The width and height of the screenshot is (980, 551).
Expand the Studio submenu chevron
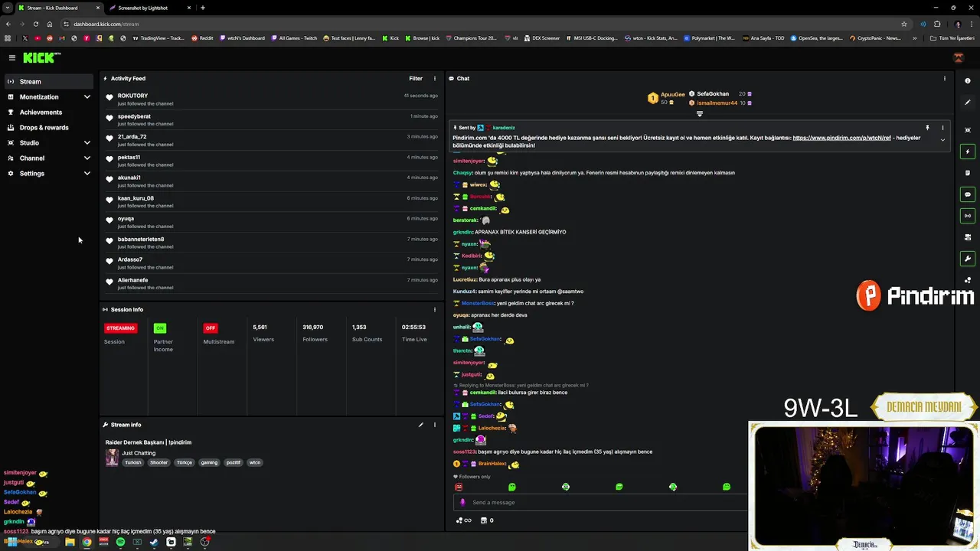click(x=87, y=142)
